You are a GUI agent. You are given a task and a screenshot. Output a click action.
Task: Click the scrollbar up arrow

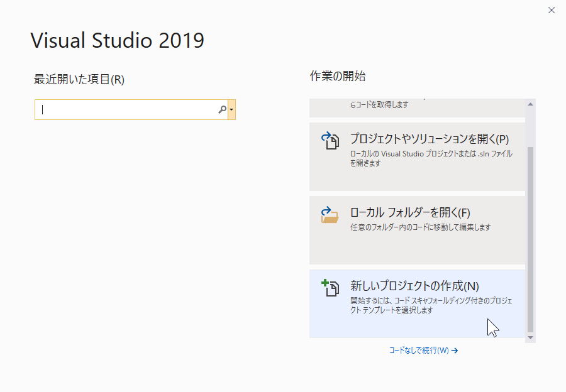[x=530, y=104]
